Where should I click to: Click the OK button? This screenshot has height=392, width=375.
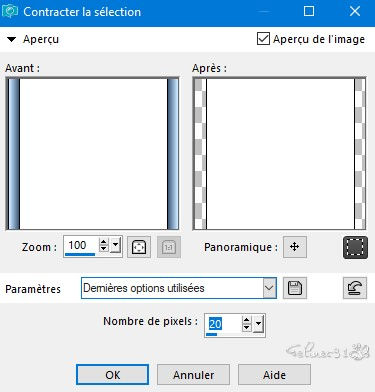[113, 375]
